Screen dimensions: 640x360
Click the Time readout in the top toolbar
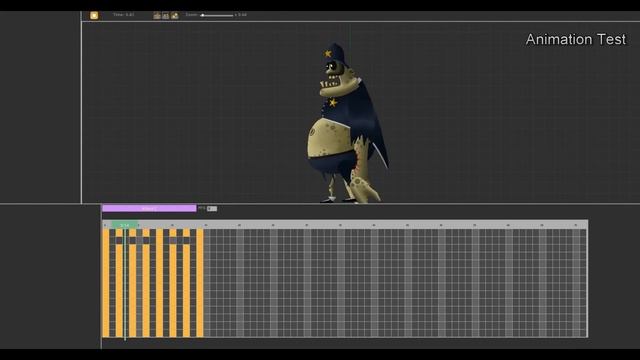124,15
